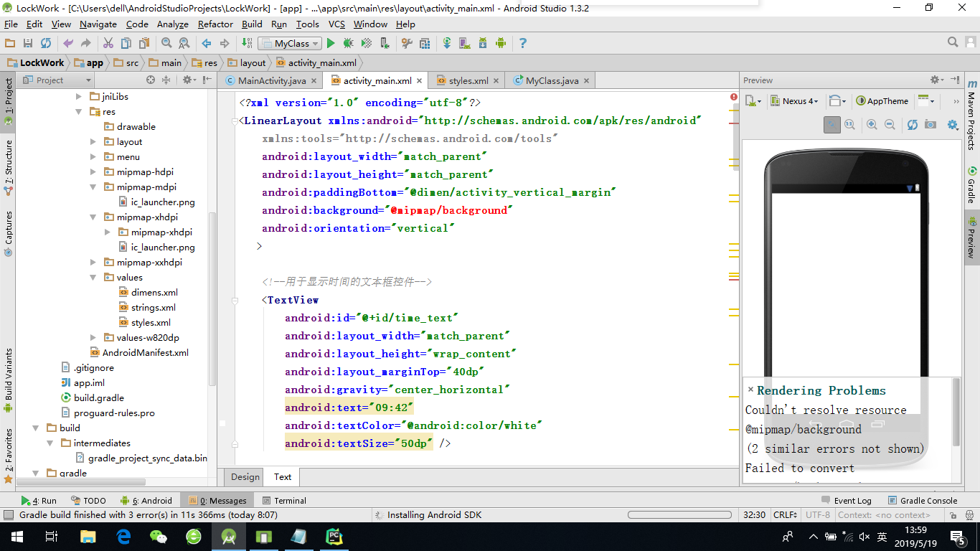Close the Rendering Problems panel
Screen dimensions: 980x551
click(750, 390)
